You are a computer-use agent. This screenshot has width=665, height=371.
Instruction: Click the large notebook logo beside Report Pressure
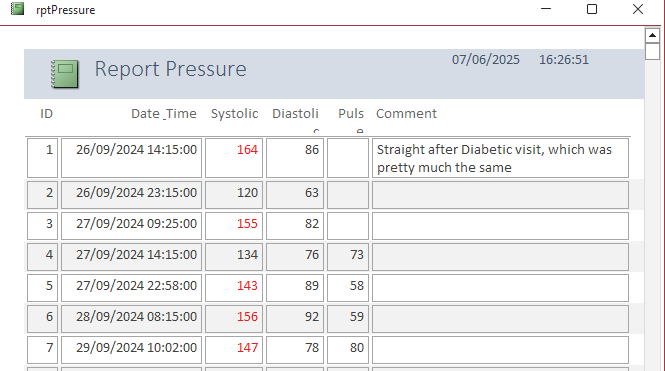64,74
